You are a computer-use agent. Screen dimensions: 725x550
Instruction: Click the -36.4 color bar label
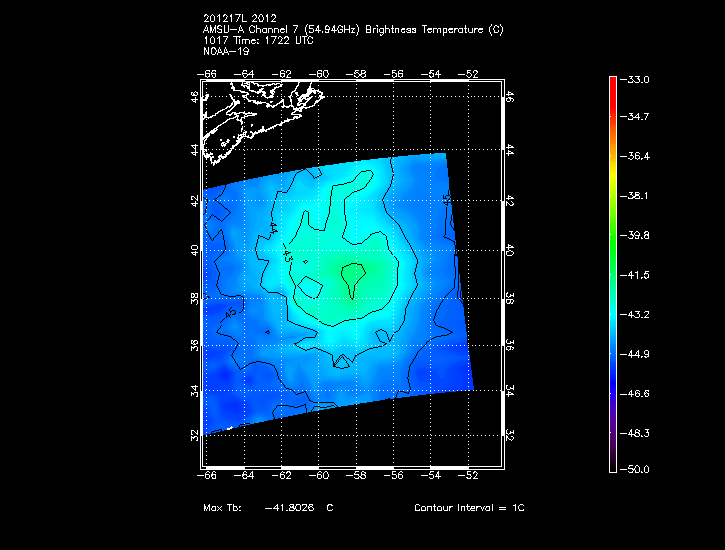635,156
